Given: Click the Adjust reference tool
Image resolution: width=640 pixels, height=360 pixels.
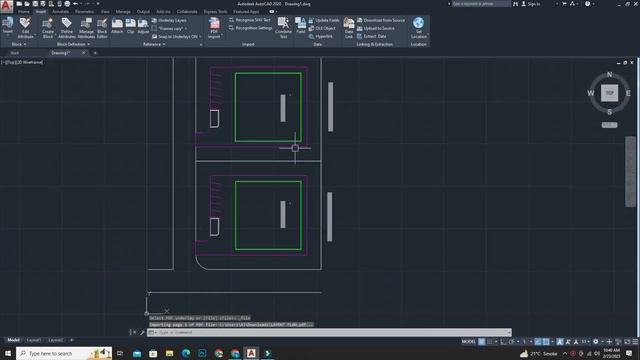Looking at the screenshot, I should pos(143,26).
